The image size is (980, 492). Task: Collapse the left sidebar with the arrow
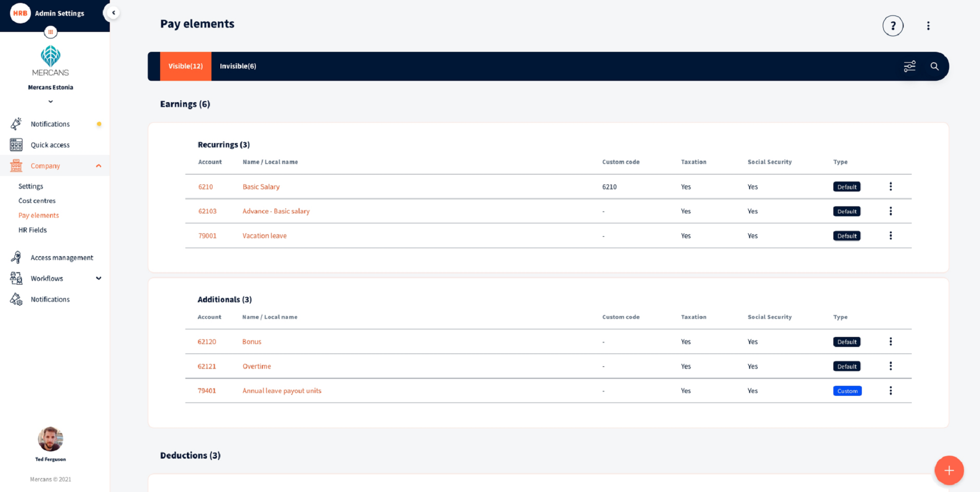(113, 12)
